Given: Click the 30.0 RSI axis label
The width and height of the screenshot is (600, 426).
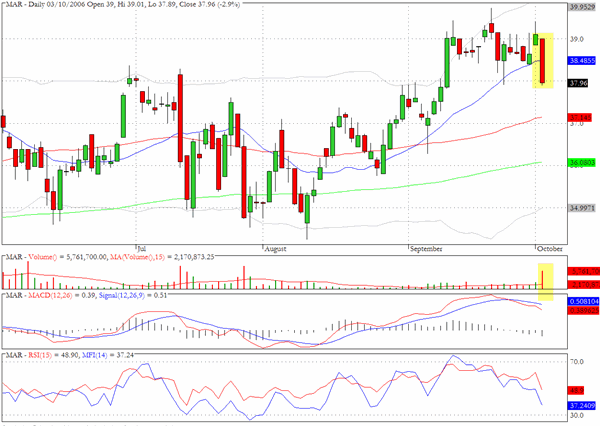Looking at the screenshot, I should (x=577, y=415).
